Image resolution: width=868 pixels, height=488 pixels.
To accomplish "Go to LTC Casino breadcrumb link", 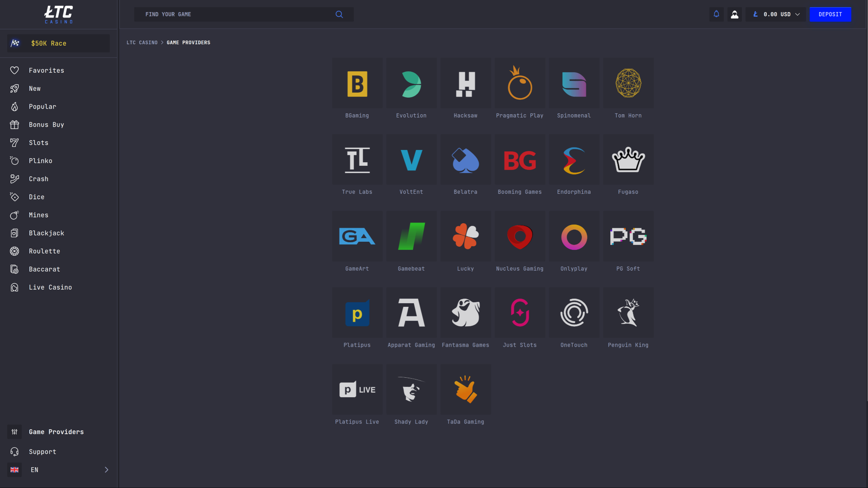I will pyautogui.click(x=142, y=42).
